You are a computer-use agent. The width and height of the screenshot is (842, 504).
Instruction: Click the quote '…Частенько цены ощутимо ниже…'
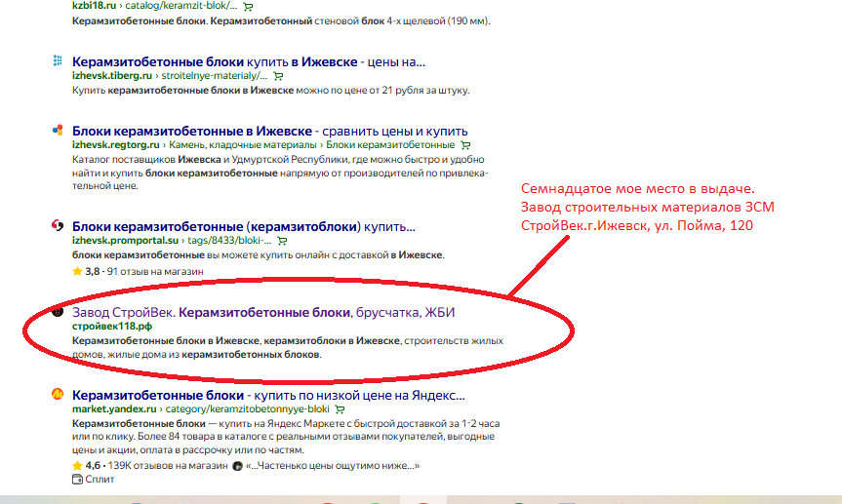point(333,466)
